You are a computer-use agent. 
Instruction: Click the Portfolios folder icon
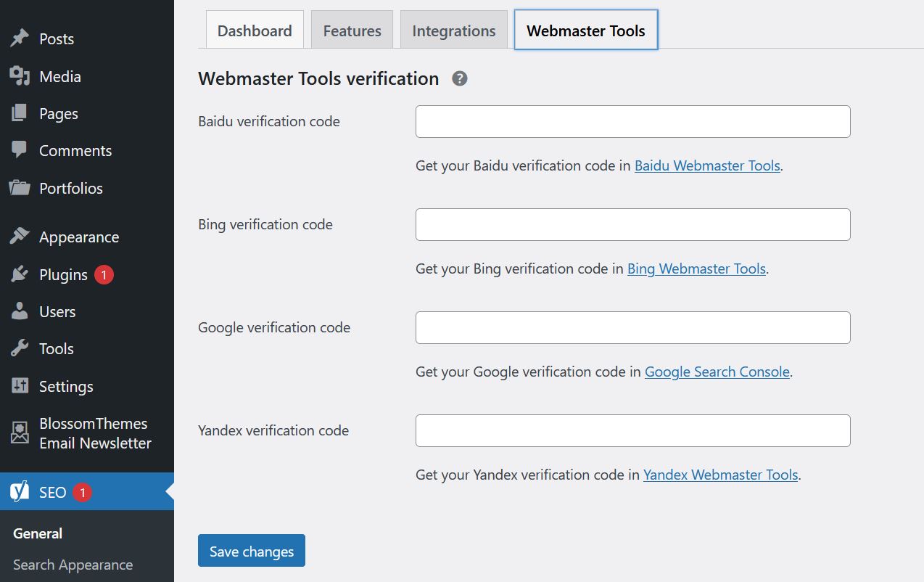(20, 188)
